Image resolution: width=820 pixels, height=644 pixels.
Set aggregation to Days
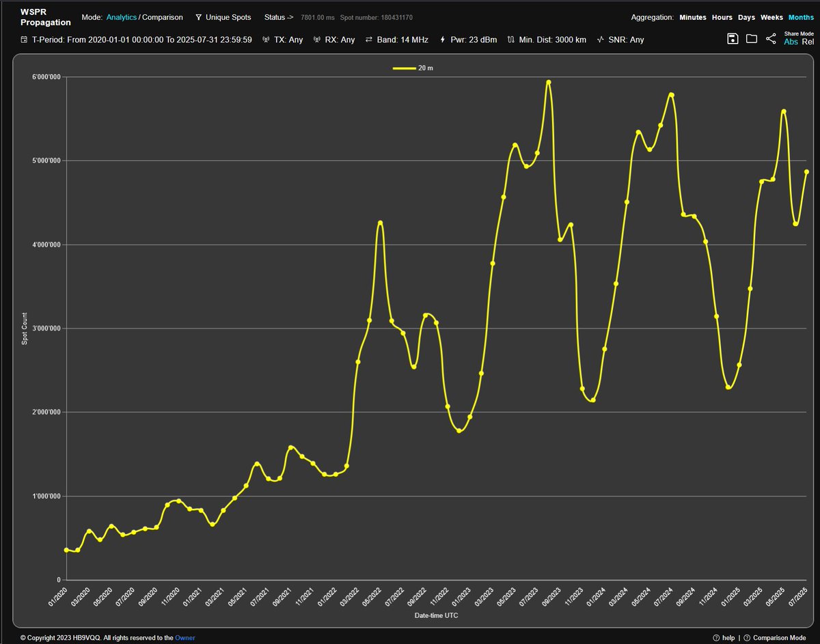pos(746,17)
